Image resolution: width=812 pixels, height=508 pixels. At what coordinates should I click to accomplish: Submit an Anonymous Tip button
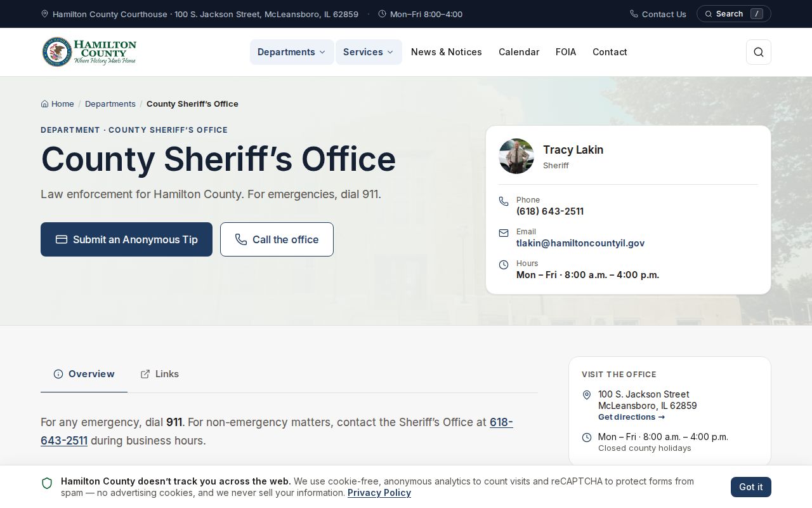click(x=126, y=239)
